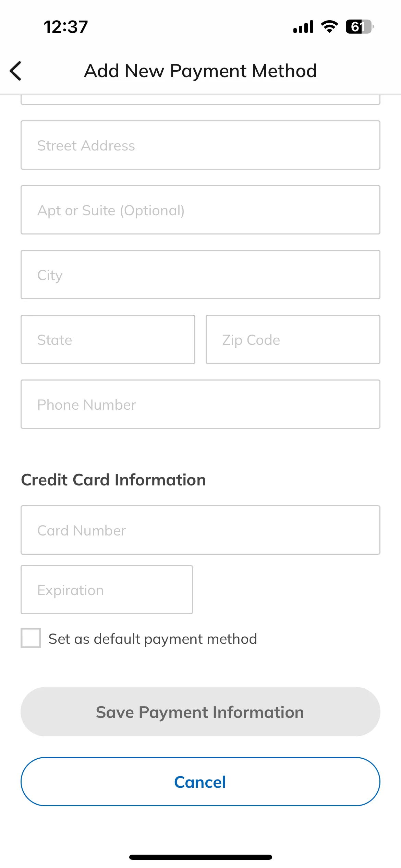Open the Expiration date field
Image resolution: width=401 pixels, height=868 pixels.
107,590
